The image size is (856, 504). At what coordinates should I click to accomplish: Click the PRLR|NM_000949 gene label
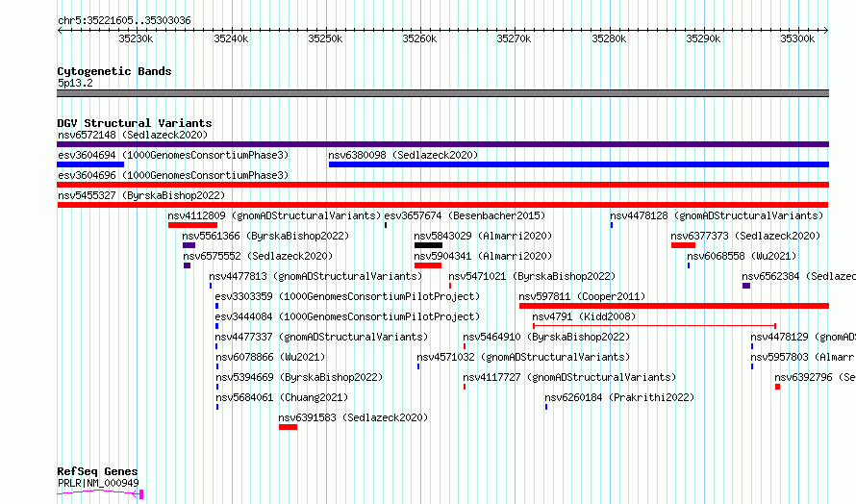(x=98, y=483)
